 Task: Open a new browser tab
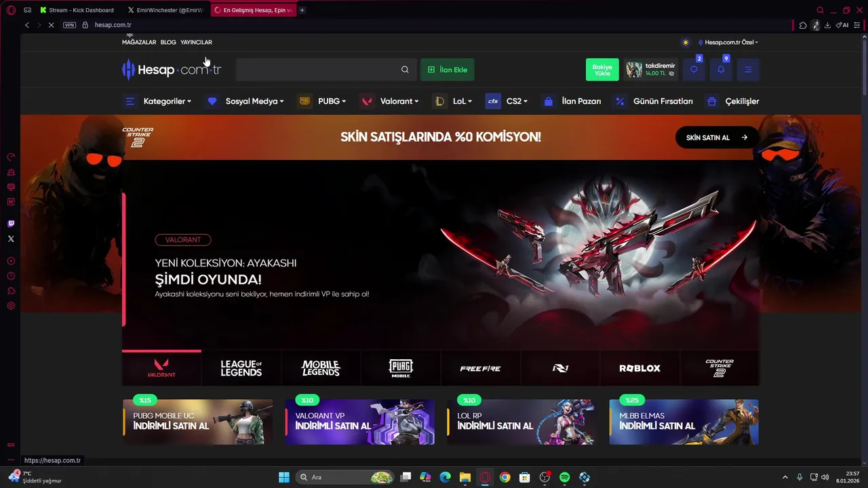click(x=302, y=10)
